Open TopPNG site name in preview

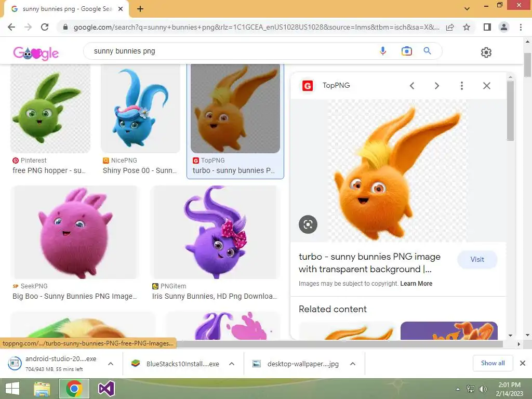pos(336,86)
